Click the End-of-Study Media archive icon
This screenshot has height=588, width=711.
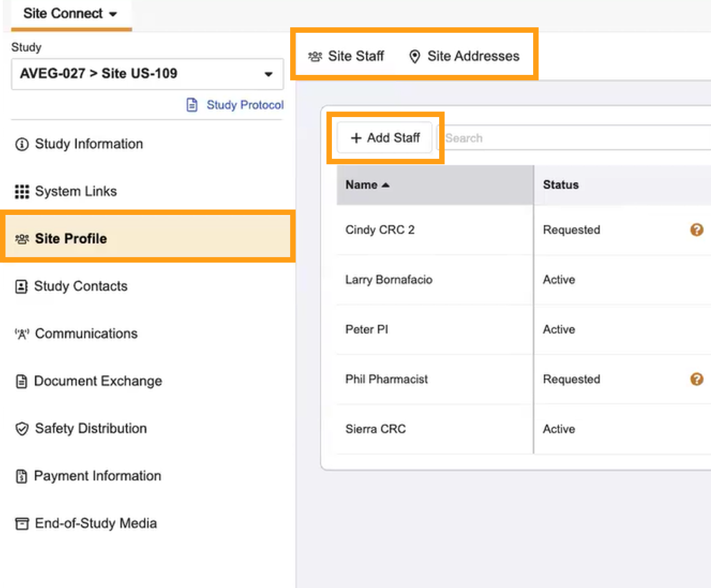coord(22,524)
